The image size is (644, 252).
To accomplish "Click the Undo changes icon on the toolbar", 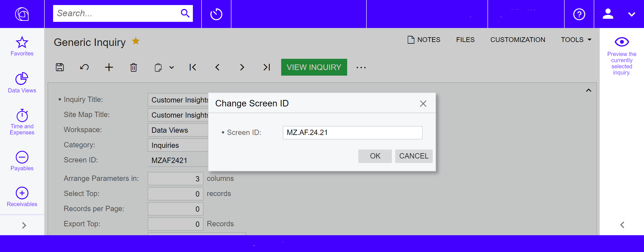I will click(x=84, y=67).
